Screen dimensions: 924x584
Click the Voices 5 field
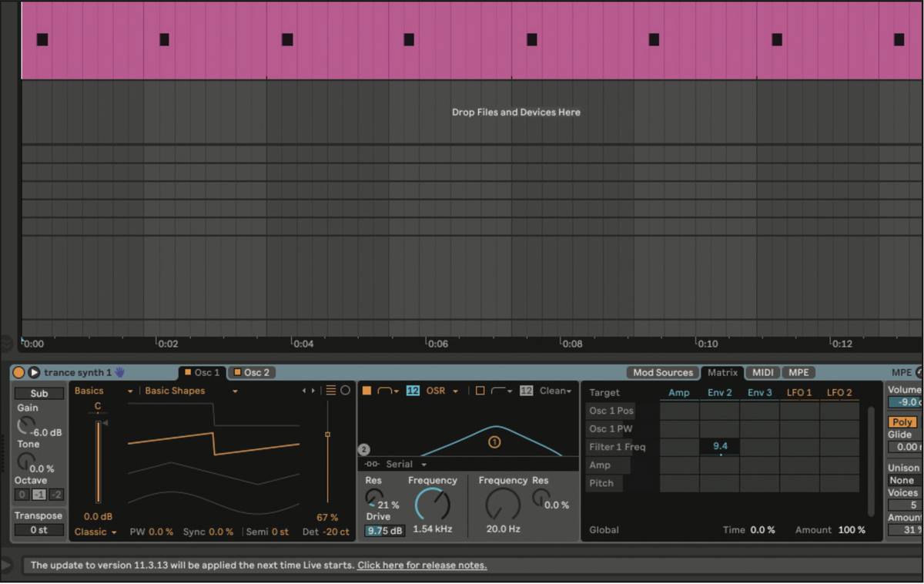tap(904, 505)
